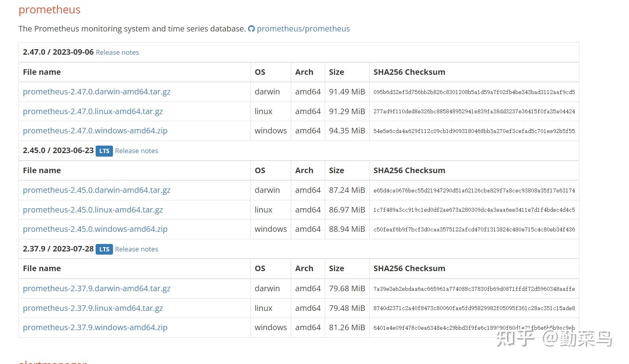Open the prometheus/prometheus repository link

click(303, 29)
